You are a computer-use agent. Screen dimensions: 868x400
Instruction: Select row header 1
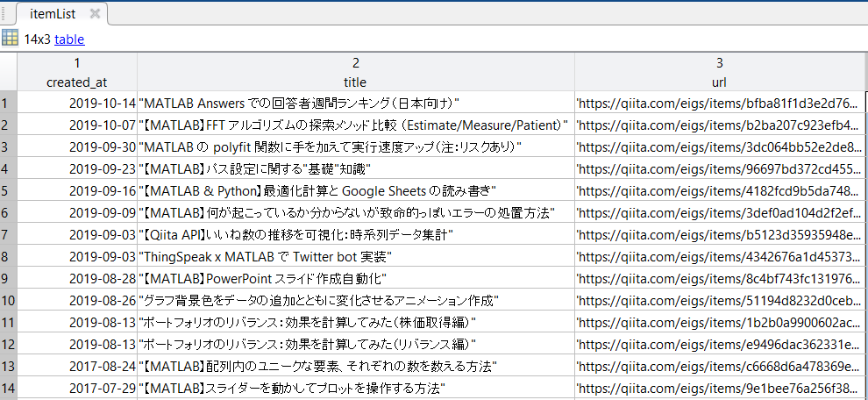8,103
